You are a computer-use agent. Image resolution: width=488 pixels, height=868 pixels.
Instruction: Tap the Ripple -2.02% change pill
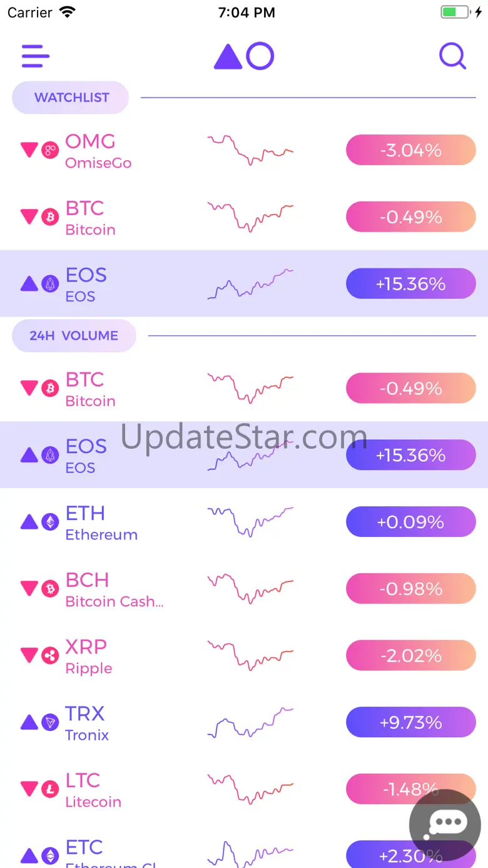410,656
